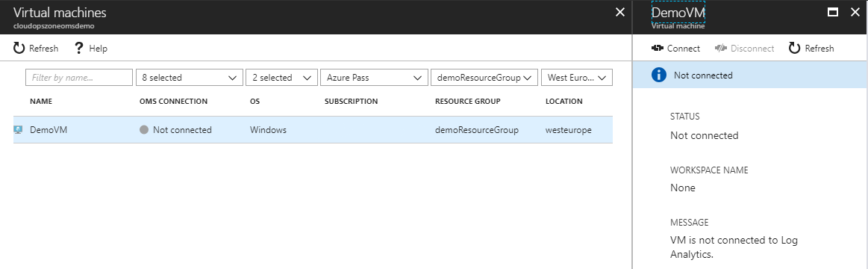Click the grayed-out Disconnect icon
The image size is (868, 269).
(721, 49)
